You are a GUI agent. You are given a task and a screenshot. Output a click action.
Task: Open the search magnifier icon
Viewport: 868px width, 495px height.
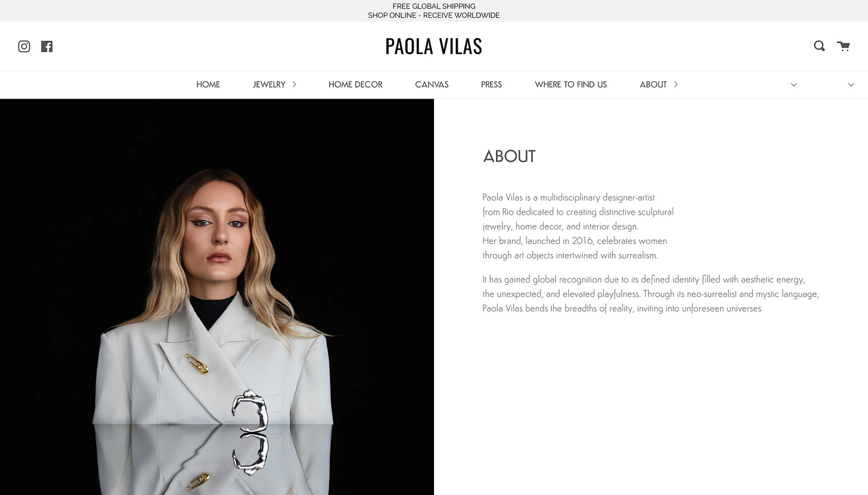click(x=820, y=46)
